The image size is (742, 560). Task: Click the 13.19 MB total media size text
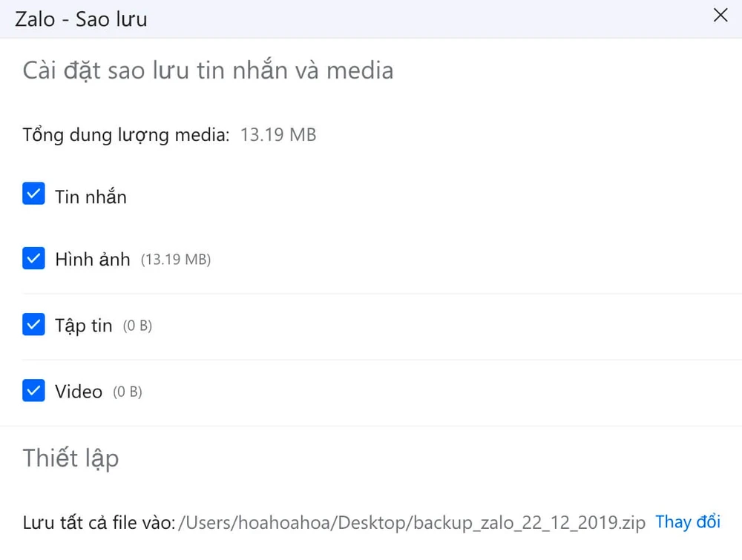coord(278,134)
